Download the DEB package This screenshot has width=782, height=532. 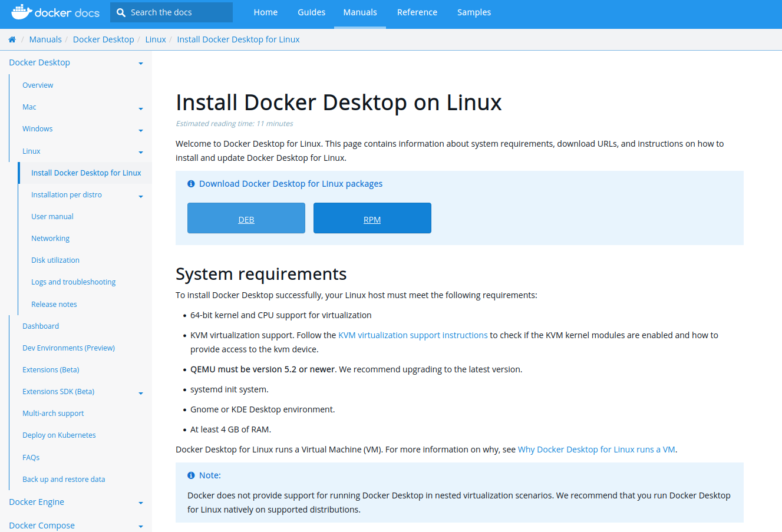246,219
